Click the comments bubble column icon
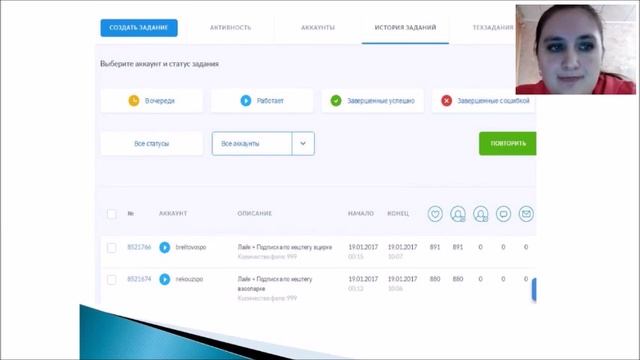This screenshot has height=360, width=640. click(x=503, y=214)
